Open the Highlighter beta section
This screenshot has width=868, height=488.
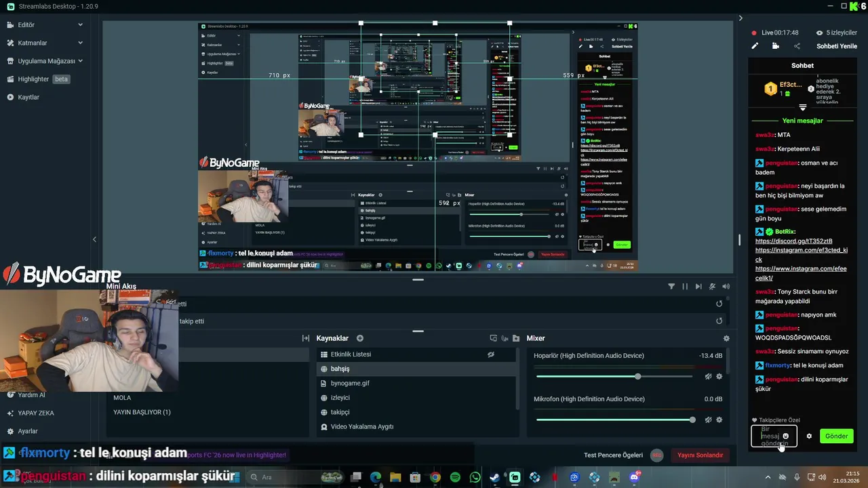click(39, 79)
